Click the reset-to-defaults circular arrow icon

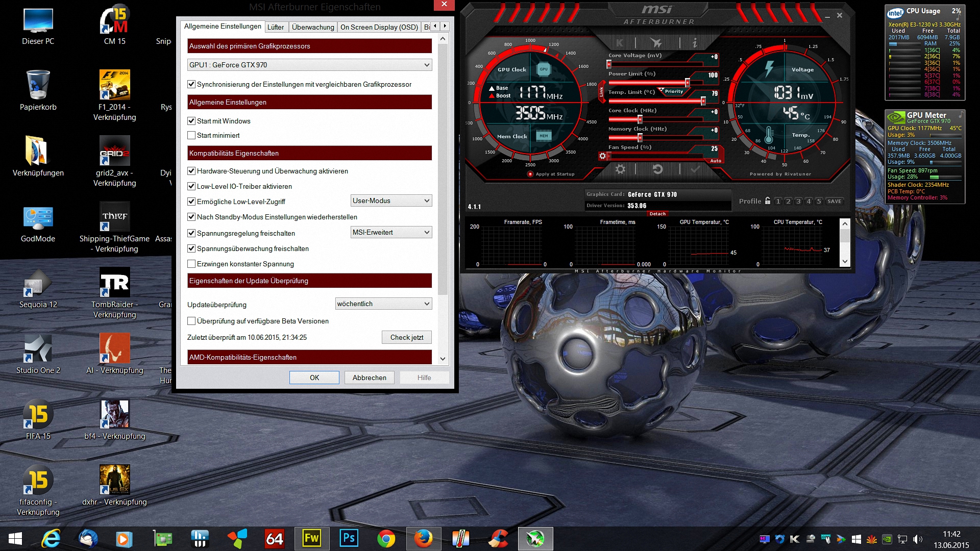[x=657, y=169]
